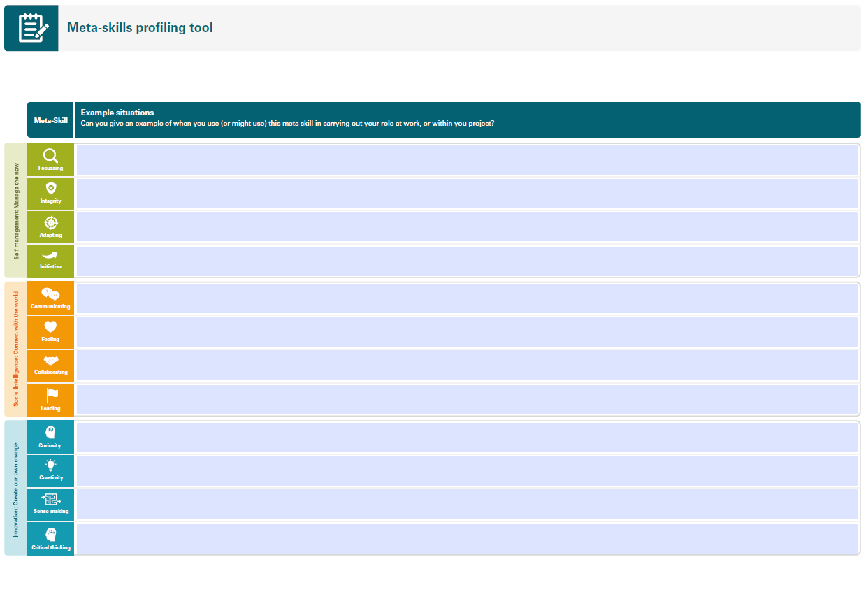Click the notepad icon in the header
The width and height of the screenshot is (868, 592).
pos(31,28)
